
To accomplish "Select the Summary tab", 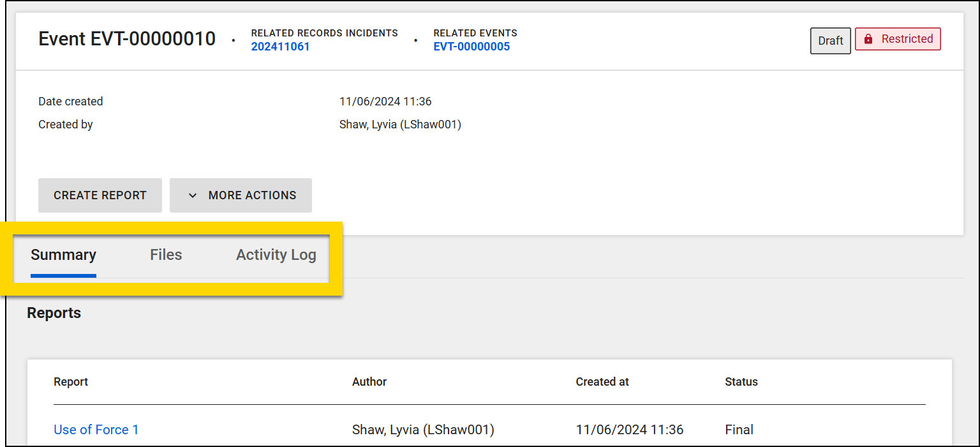I will click(63, 254).
